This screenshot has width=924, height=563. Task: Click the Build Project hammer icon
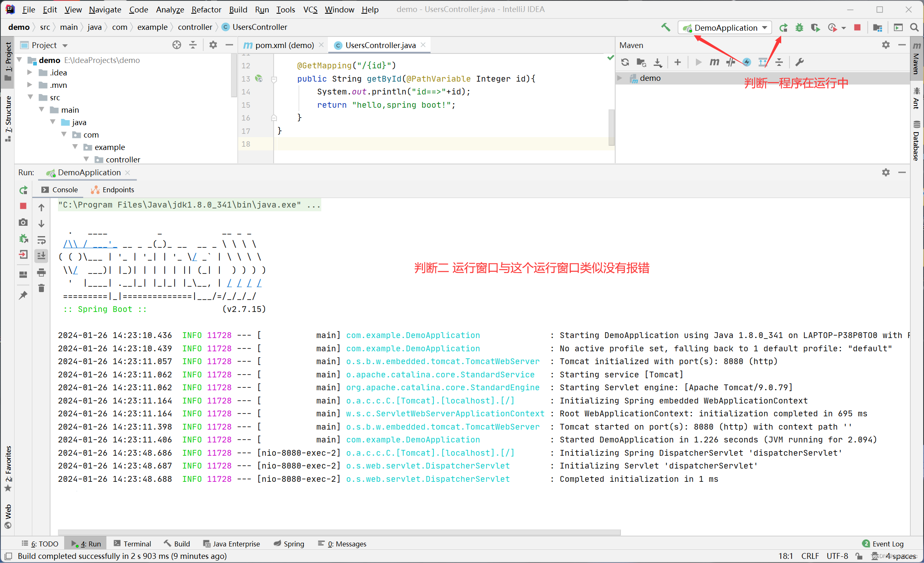click(x=666, y=27)
